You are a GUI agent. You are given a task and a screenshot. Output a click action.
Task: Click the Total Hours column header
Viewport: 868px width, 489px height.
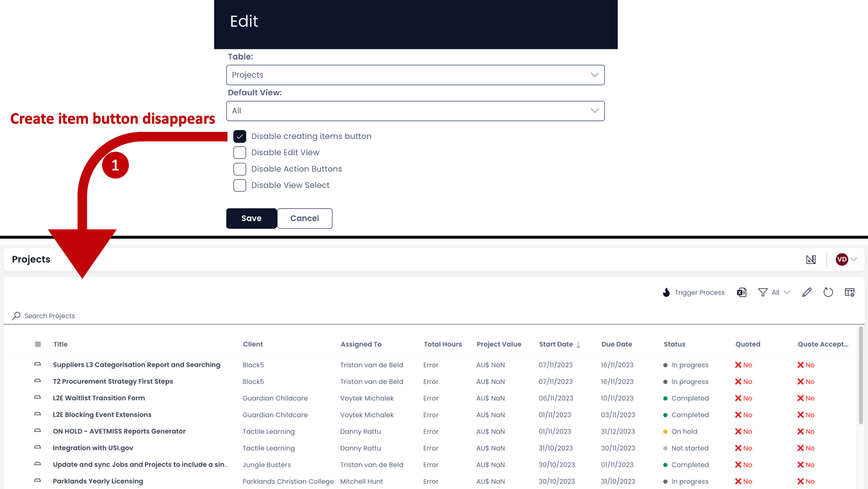tap(443, 344)
